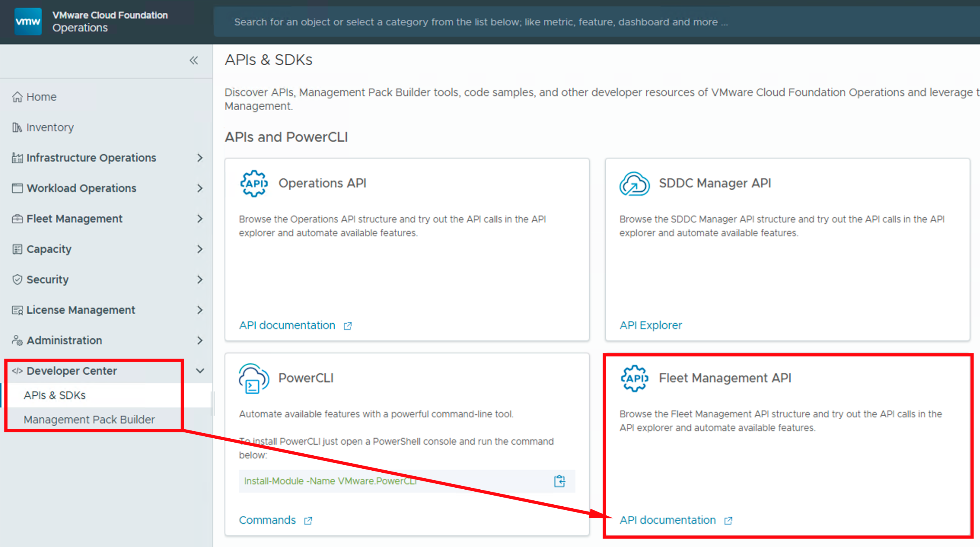
Task: Click the copy command clipboard icon
Action: point(559,481)
